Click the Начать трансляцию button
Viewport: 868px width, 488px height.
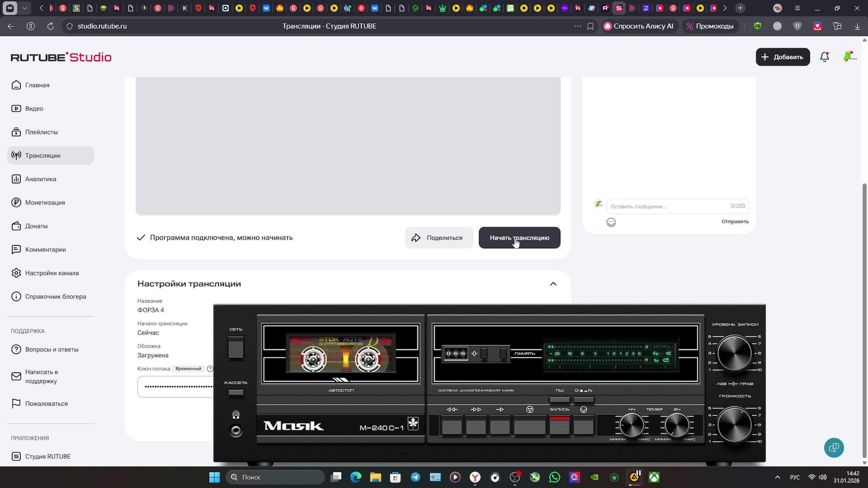pos(519,238)
